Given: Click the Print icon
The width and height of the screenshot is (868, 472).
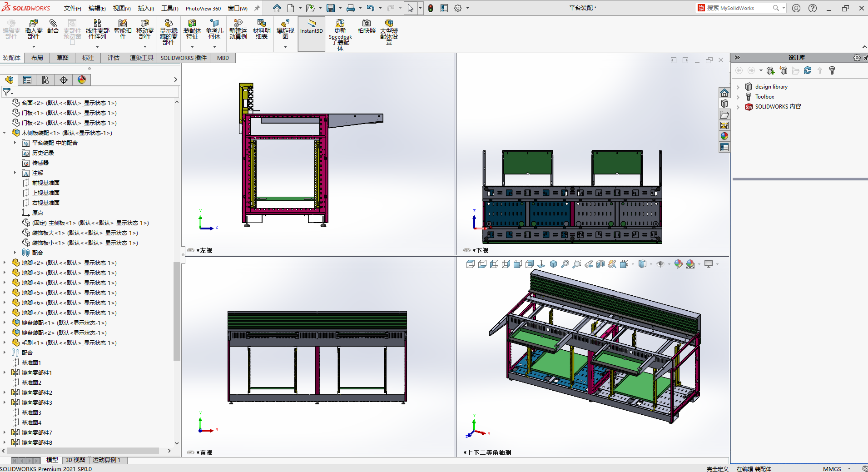Looking at the screenshot, I should pos(351,8).
